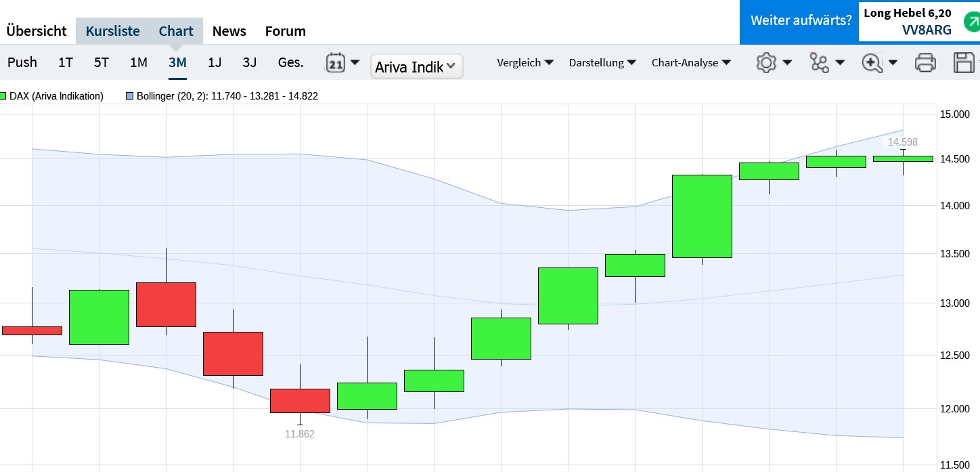Switch to the Kursliste tab

click(x=112, y=31)
